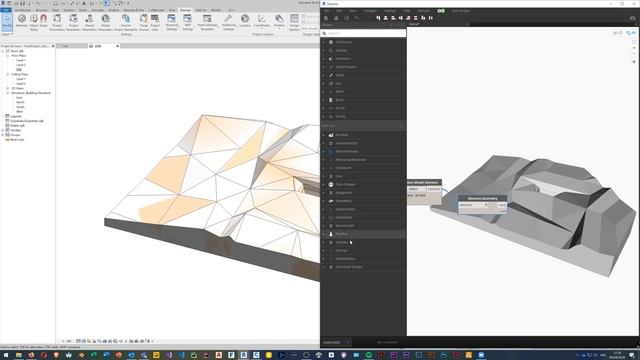
Task: Click Purge Unused in the Revit ribbon
Action: coord(144,22)
